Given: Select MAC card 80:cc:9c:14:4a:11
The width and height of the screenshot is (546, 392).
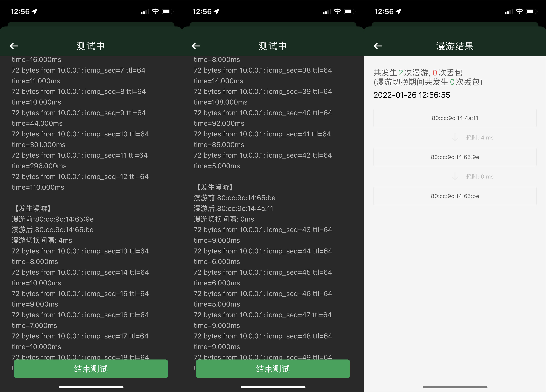Looking at the screenshot, I should tap(455, 118).
